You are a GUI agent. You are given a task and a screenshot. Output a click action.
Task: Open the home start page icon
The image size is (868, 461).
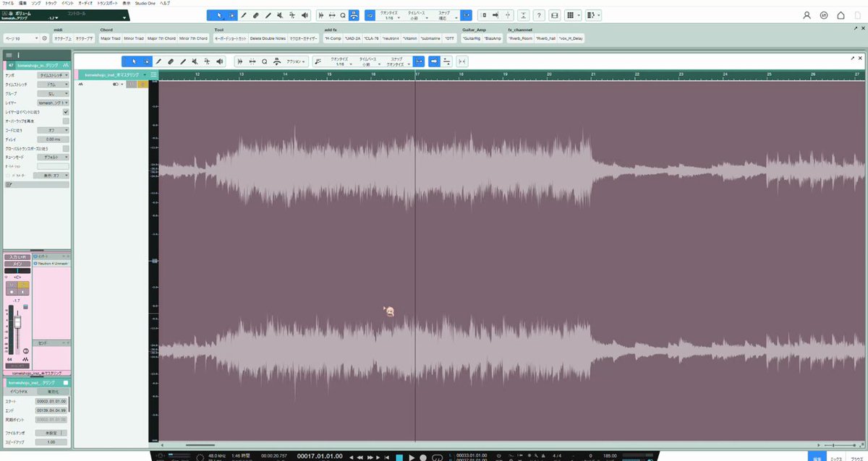coord(841,15)
